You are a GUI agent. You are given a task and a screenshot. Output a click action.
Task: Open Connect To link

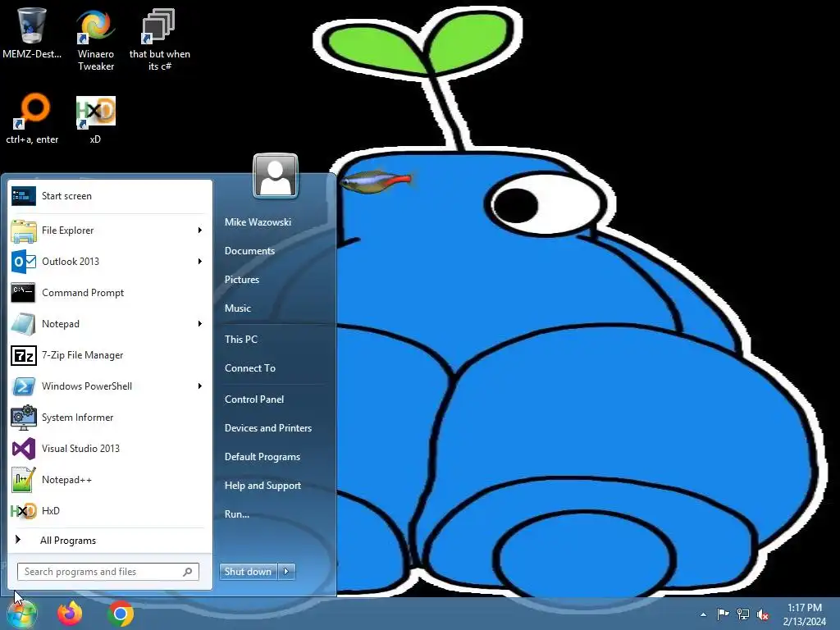click(x=250, y=368)
